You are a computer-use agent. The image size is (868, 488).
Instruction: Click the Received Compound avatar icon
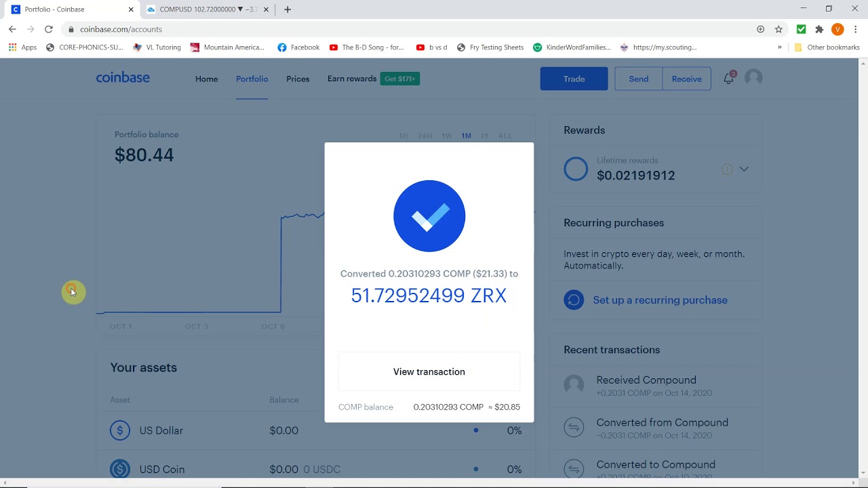tap(574, 385)
